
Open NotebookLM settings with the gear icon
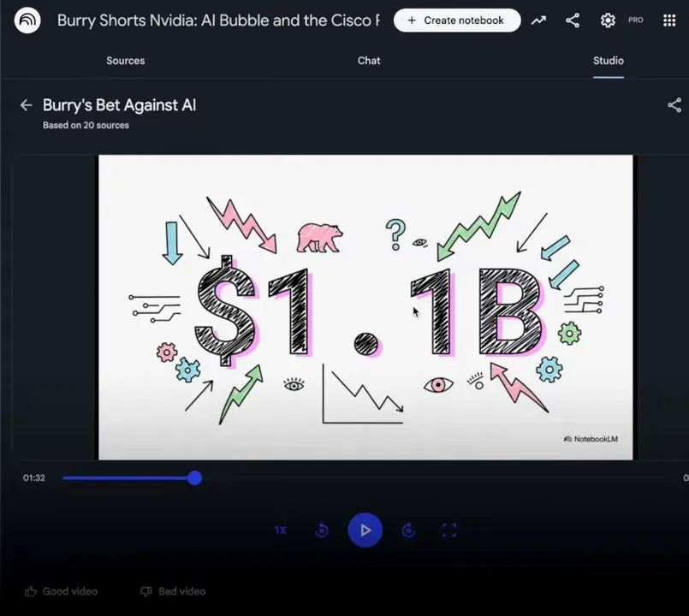608,20
